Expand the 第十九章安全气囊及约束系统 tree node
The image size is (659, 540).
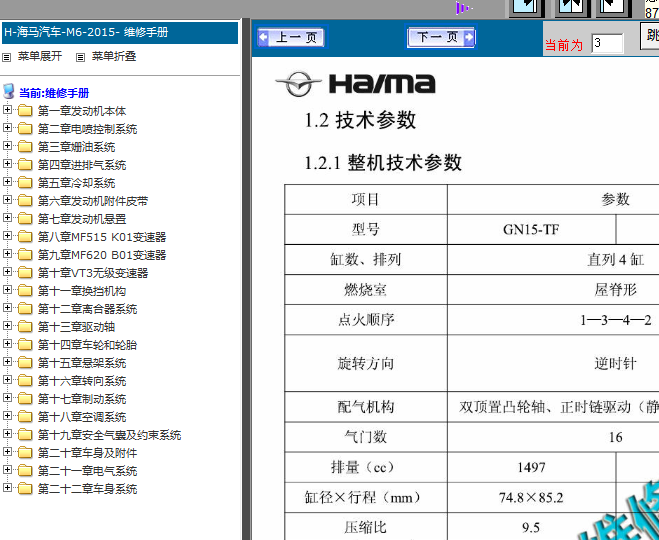(7, 434)
